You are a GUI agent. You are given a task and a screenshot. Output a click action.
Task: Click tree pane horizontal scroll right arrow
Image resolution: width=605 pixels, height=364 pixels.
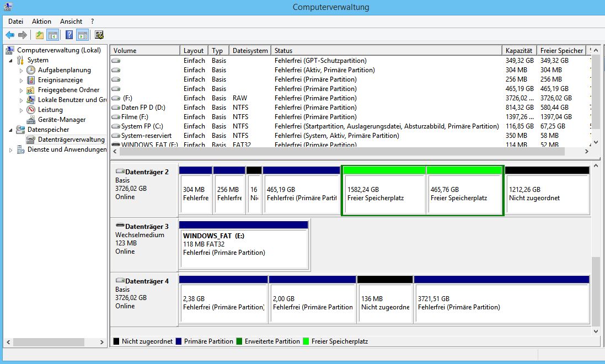pyautogui.click(x=102, y=342)
